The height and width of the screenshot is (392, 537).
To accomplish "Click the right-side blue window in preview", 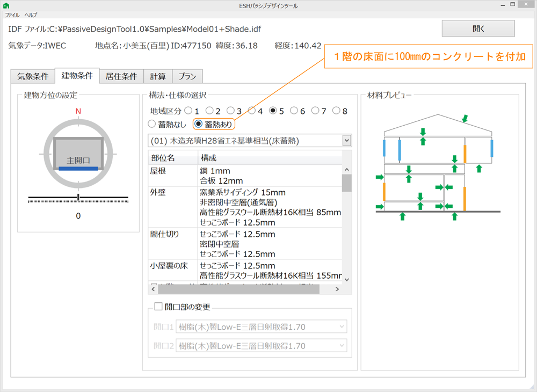I will [x=492, y=148].
